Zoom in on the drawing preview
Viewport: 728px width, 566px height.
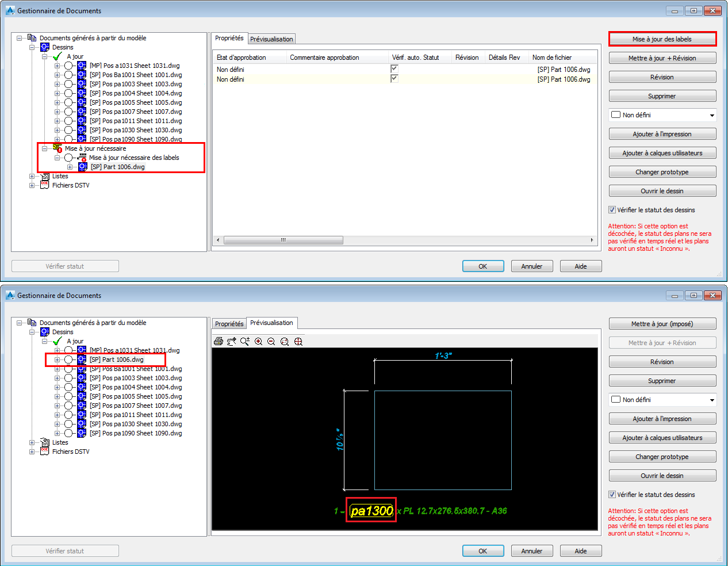point(258,342)
